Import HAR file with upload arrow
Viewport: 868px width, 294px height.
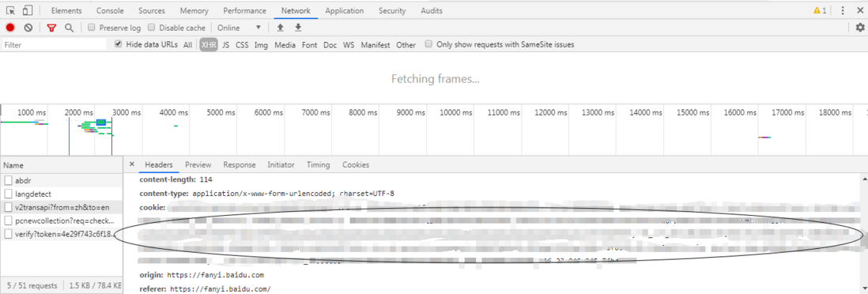pos(280,28)
